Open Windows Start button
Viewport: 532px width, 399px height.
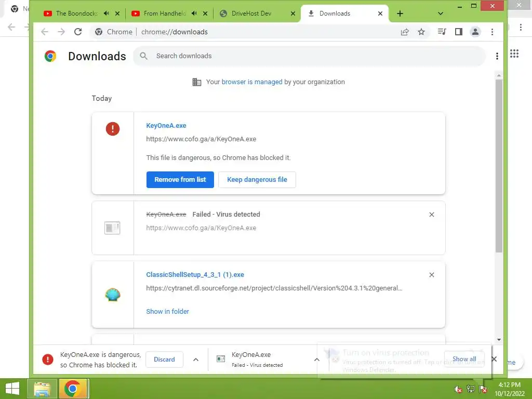click(x=12, y=389)
